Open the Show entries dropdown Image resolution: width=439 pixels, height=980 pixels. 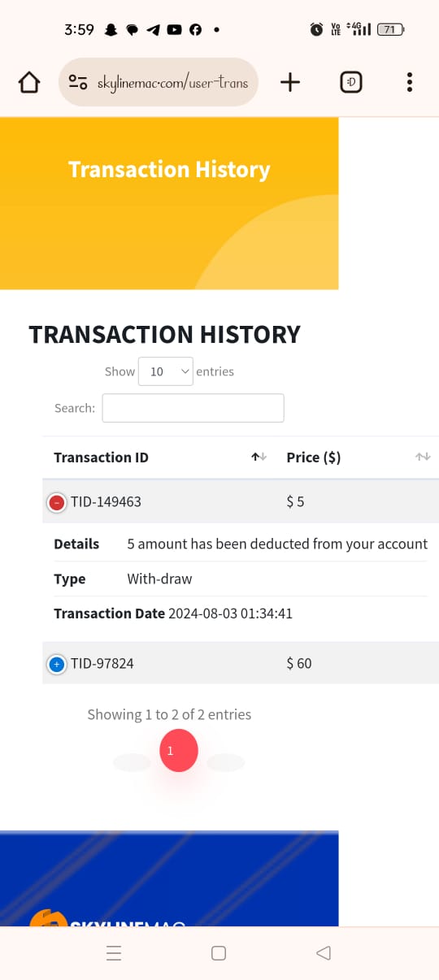pyautogui.click(x=166, y=371)
